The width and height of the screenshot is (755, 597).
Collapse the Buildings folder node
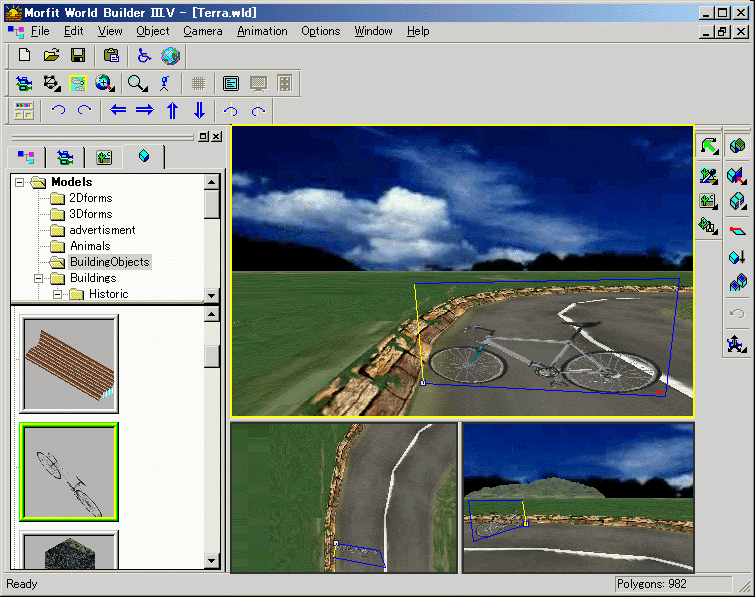click(x=38, y=278)
